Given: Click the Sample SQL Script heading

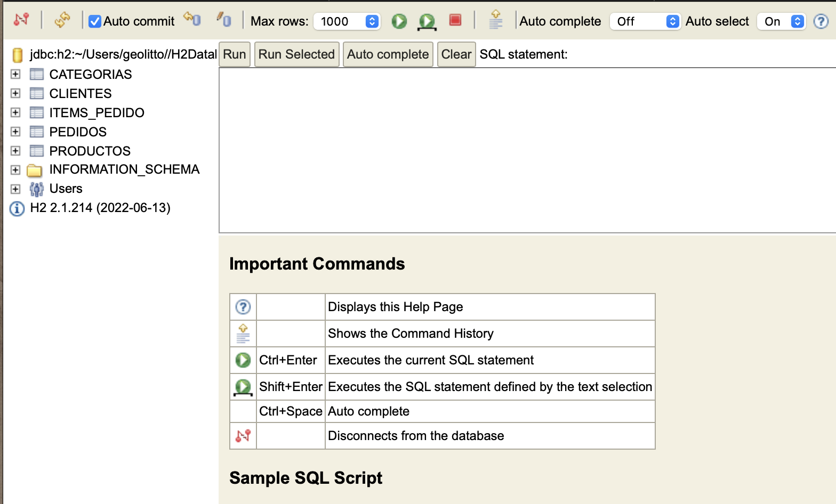Looking at the screenshot, I should [x=306, y=478].
